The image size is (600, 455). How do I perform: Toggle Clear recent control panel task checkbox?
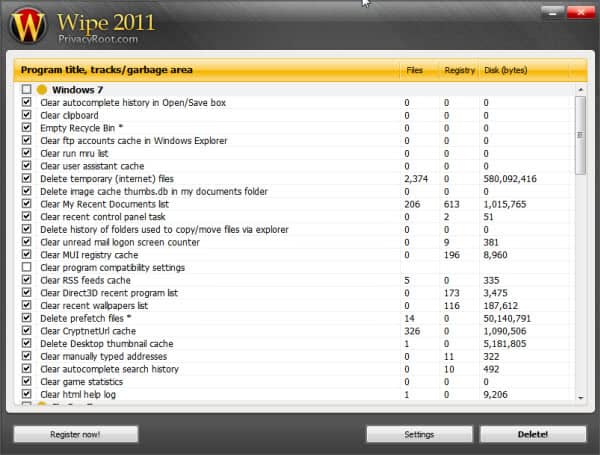click(26, 216)
